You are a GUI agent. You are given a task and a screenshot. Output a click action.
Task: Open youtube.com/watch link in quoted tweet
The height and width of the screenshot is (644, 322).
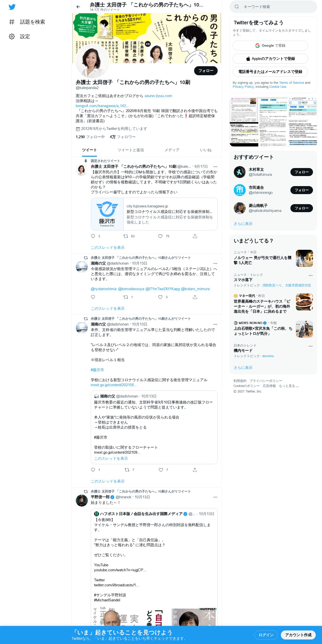coord(120,570)
